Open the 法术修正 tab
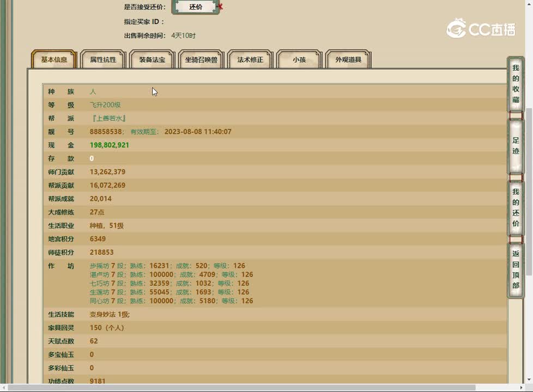 [250, 59]
